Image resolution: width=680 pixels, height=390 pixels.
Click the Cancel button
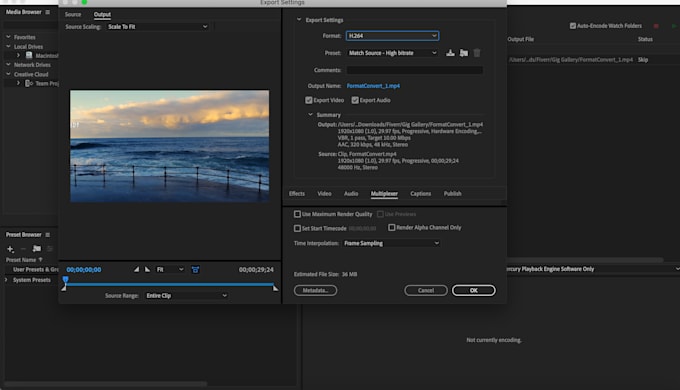click(426, 290)
